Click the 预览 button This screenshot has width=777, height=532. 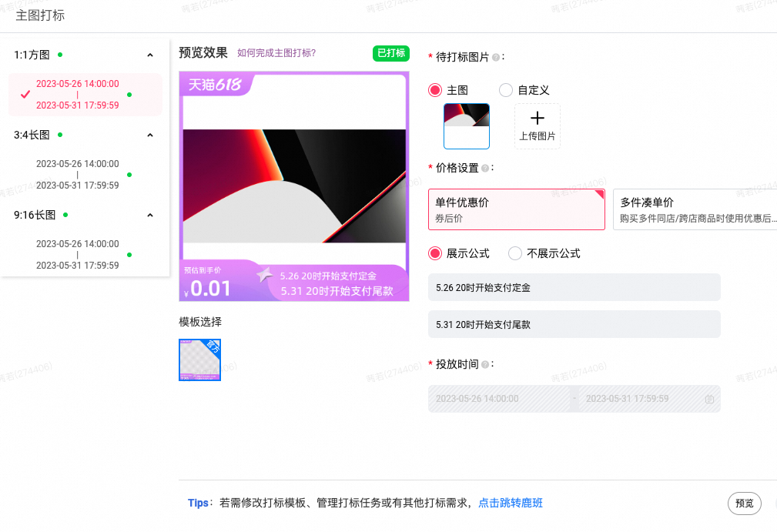click(745, 504)
